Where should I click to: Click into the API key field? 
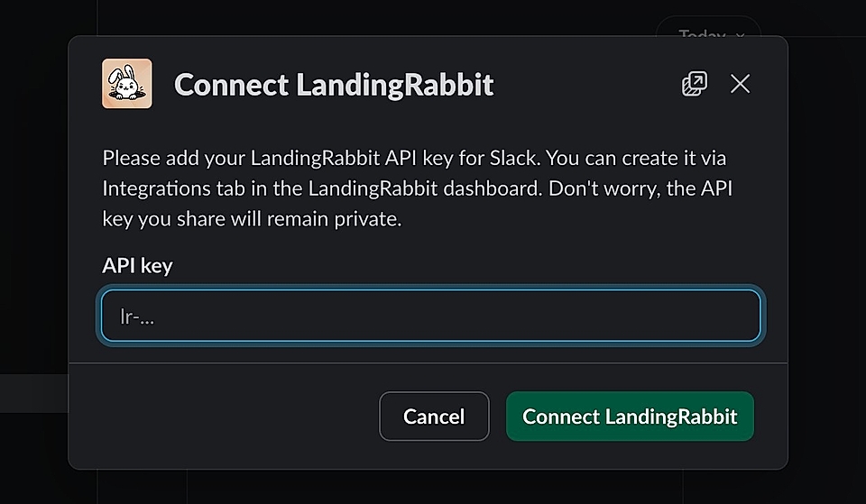point(430,316)
